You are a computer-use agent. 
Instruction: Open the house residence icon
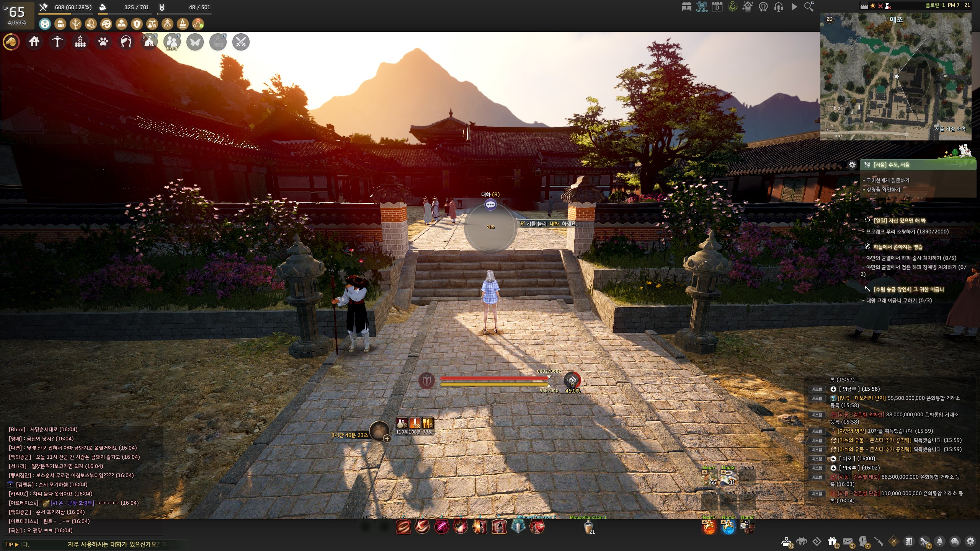[x=34, y=42]
